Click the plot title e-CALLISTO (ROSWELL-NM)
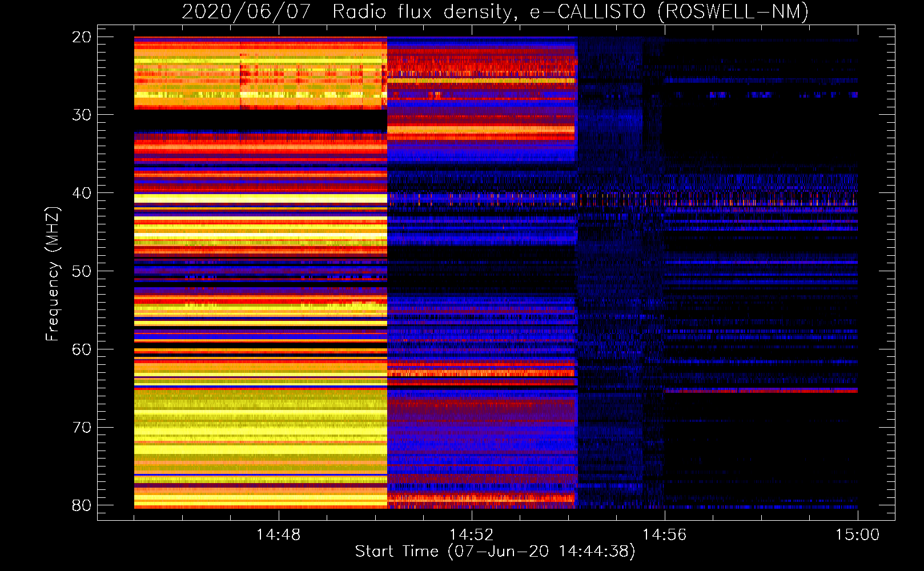Screen dimensions: 924x571 (669, 12)
